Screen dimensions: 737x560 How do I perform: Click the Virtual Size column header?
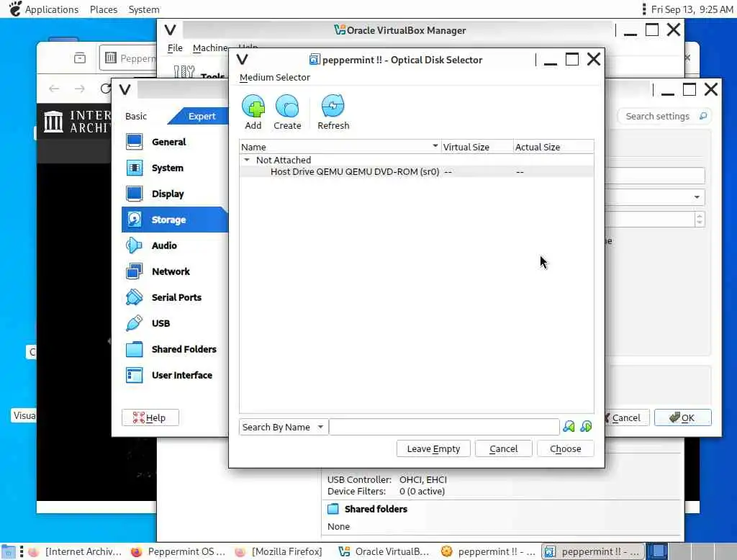click(x=477, y=147)
